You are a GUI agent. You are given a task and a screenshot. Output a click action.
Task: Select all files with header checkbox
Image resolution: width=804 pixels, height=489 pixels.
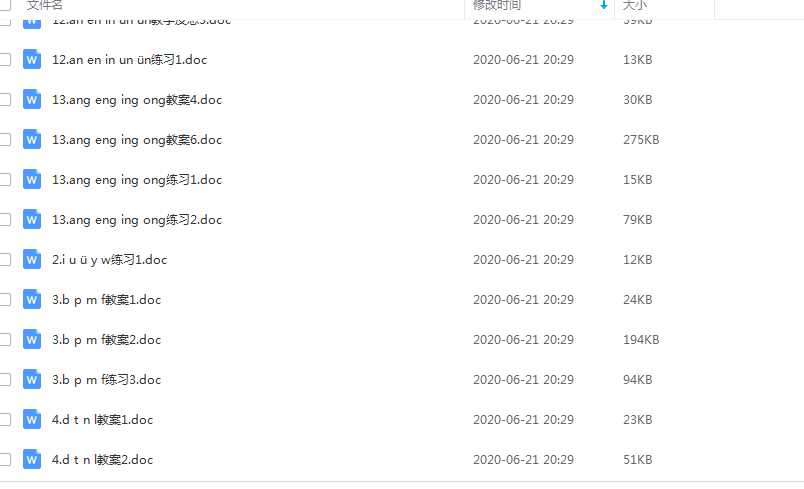pyautogui.click(x=5, y=4)
